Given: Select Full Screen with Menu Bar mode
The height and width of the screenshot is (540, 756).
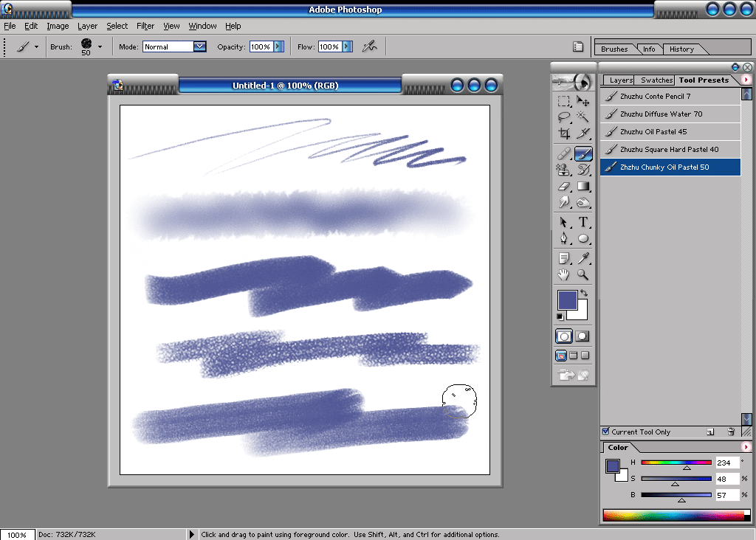Looking at the screenshot, I should (573, 356).
